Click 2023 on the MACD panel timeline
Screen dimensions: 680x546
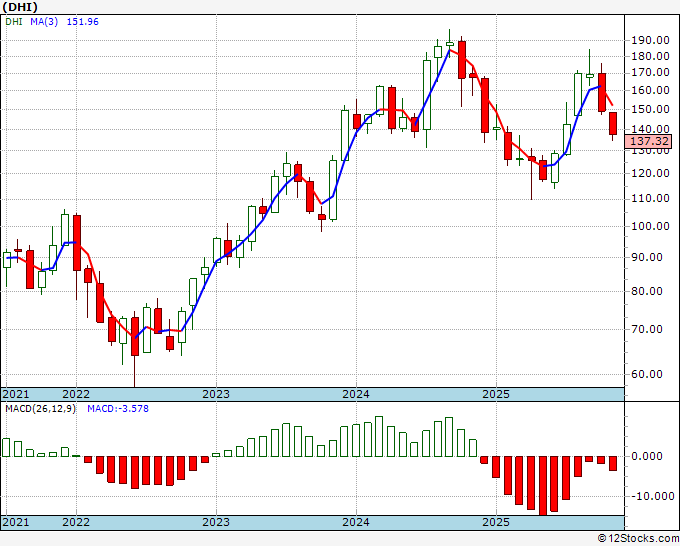coord(216,522)
